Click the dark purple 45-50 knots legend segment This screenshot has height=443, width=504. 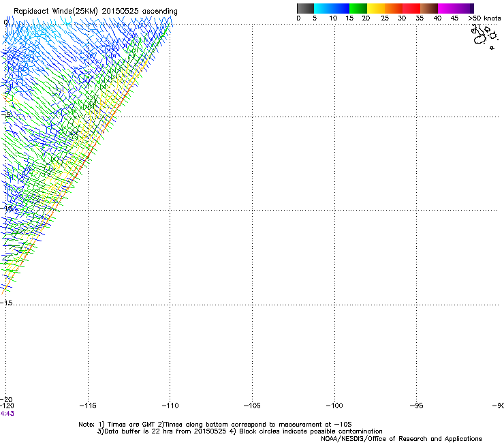click(464, 8)
